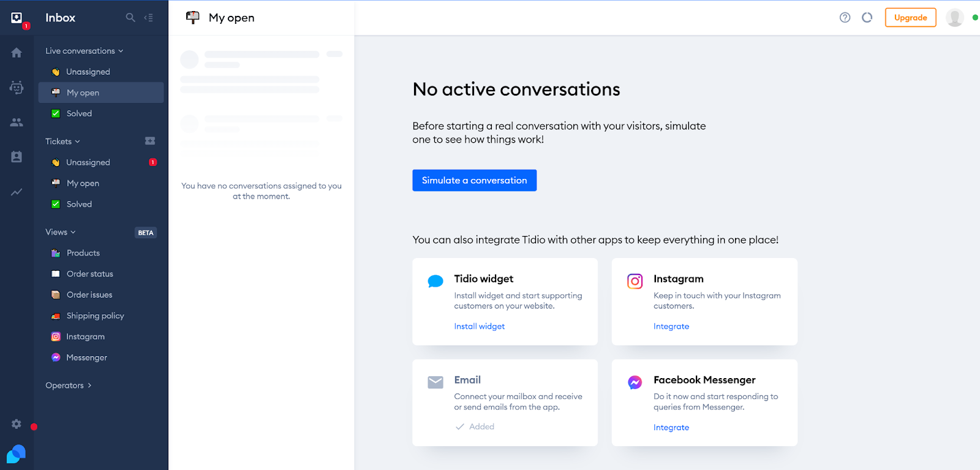
Task: Open the Contacts people icon
Action: pos(17,123)
